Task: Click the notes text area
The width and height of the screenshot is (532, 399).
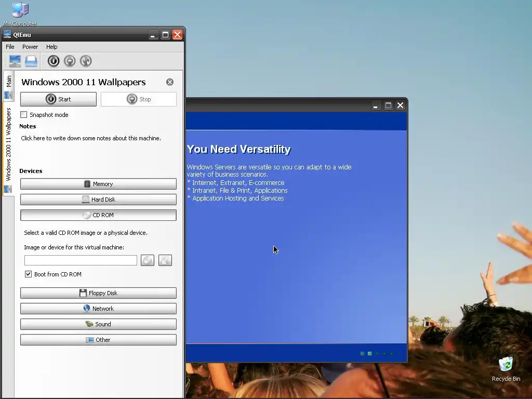Action: [x=98, y=148]
